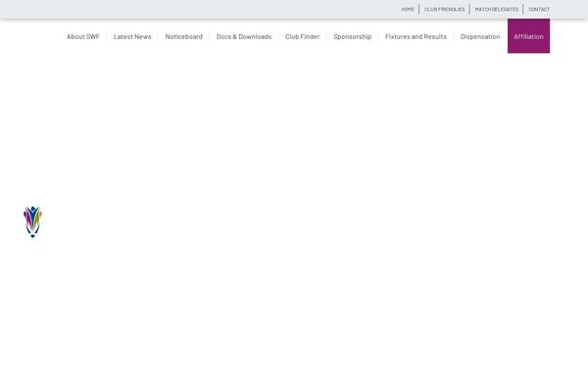Click the SWF logo icon
588x392 pixels.
click(32, 221)
